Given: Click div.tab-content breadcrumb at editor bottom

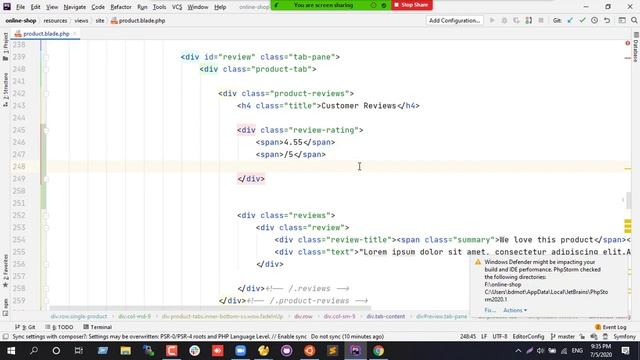Looking at the screenshot, I should tap(386, 316).
